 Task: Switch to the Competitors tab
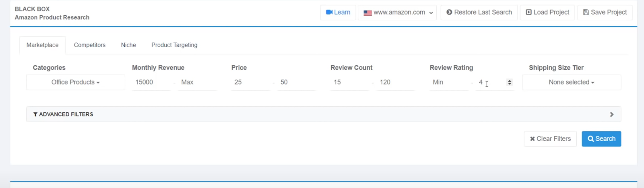pos(89,45)
